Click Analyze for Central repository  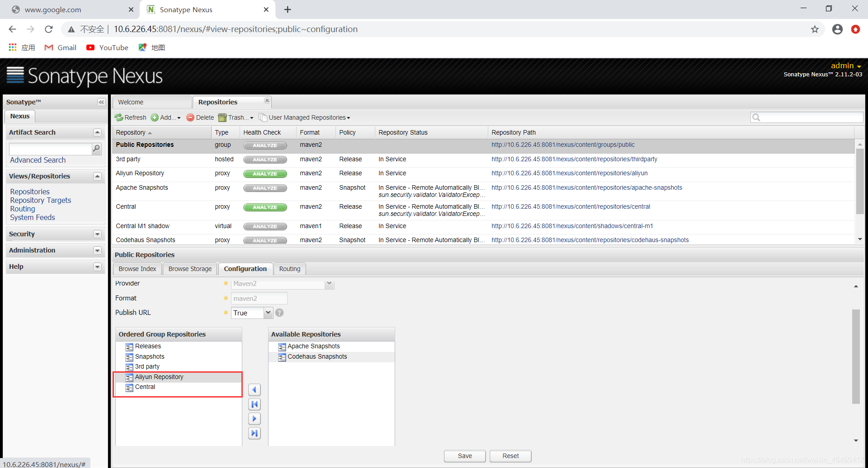265,207
